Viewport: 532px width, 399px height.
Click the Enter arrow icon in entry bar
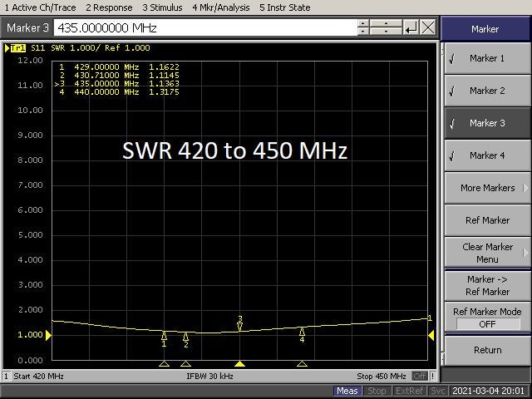point(411,27)
